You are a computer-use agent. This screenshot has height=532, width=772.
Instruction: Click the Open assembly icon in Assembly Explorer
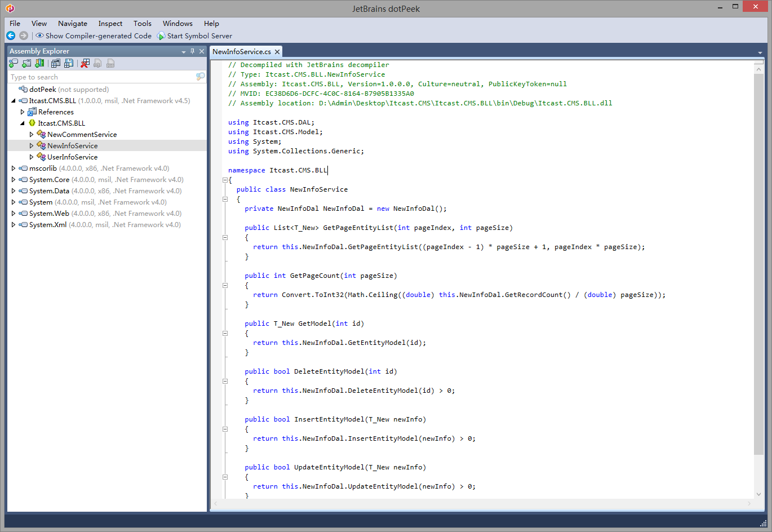[x=14, y=64]
